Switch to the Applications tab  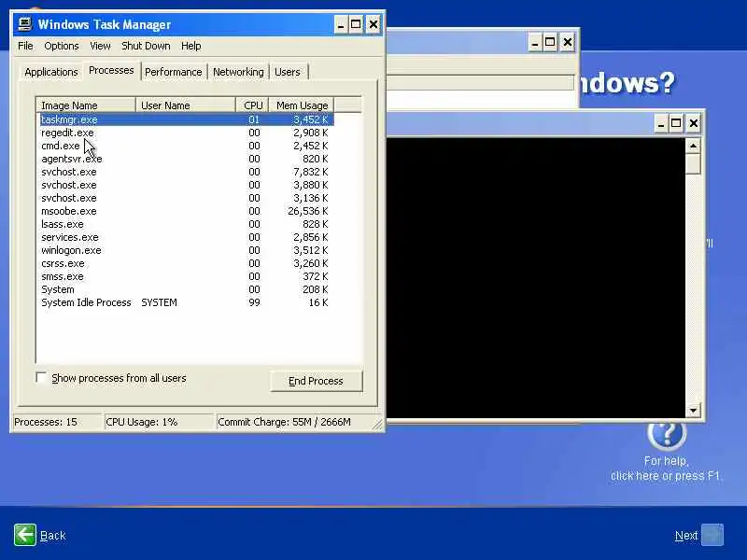(51, 72)
